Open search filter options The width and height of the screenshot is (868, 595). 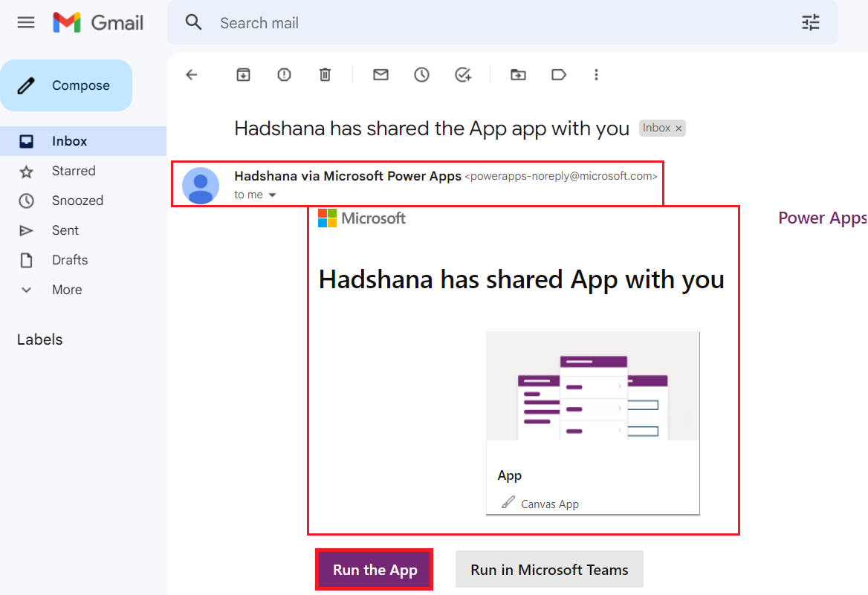pyautogui.click(x=810, y=22)
